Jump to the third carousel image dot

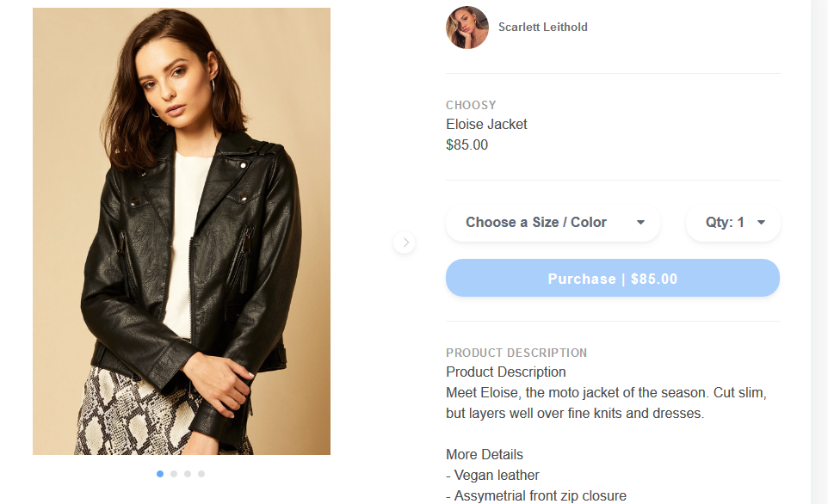tap(188, 474)
